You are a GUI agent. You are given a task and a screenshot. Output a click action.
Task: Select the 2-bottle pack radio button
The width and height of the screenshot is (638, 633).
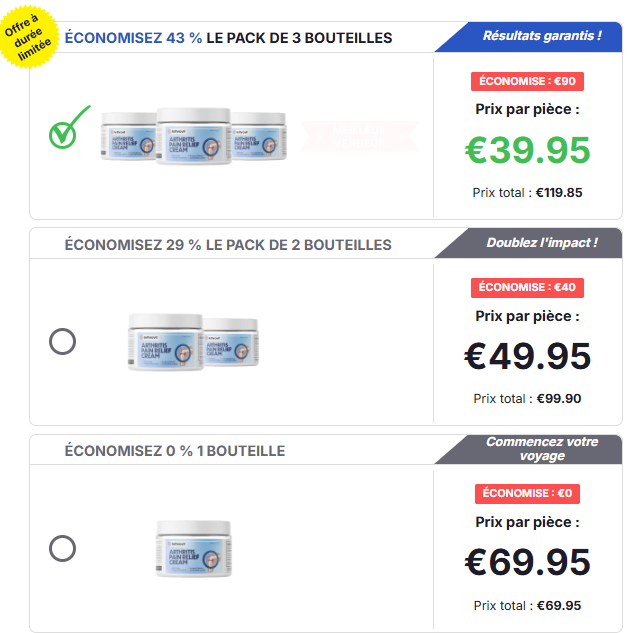point(62,342)
